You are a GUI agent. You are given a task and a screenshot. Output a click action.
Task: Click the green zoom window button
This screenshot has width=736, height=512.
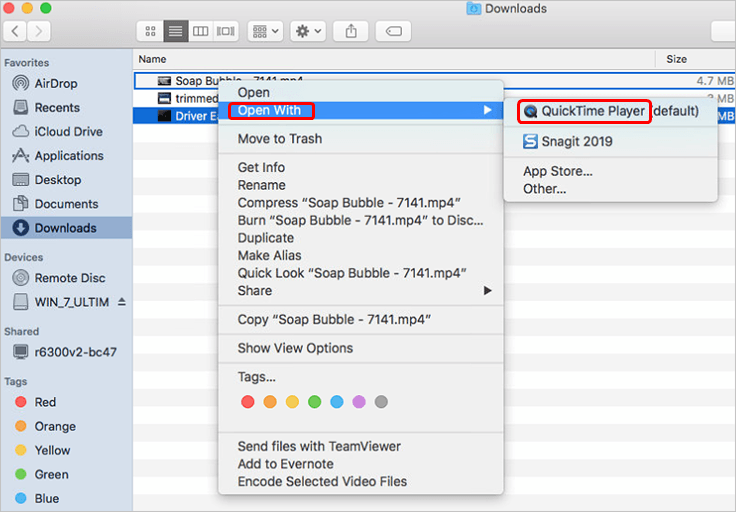click(x=46, y=8)
